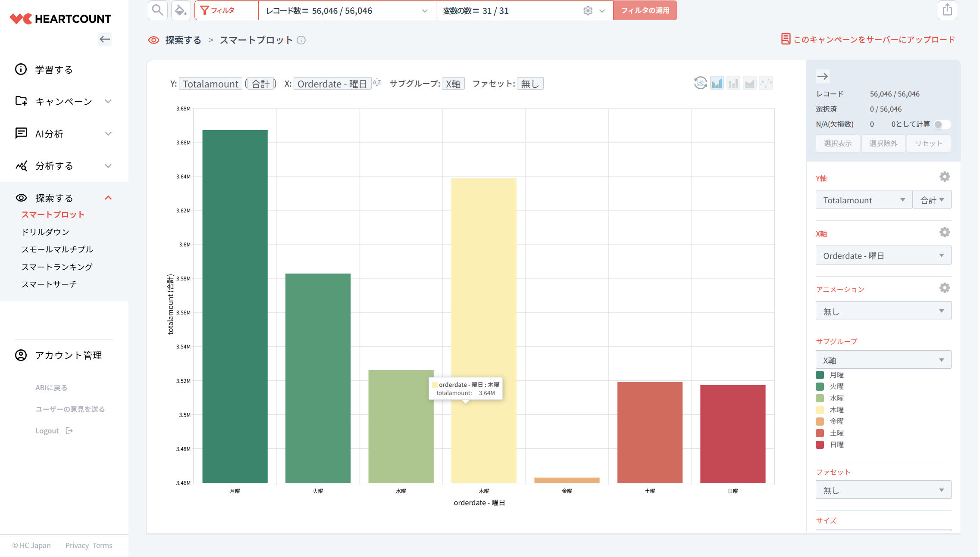Click the 分析する chart icon
980x557 pixels.
pyautogui.click(x=21, y=165)
